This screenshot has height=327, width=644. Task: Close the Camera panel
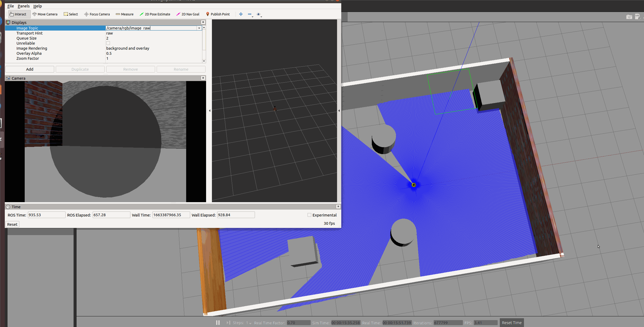coord(203,78)
